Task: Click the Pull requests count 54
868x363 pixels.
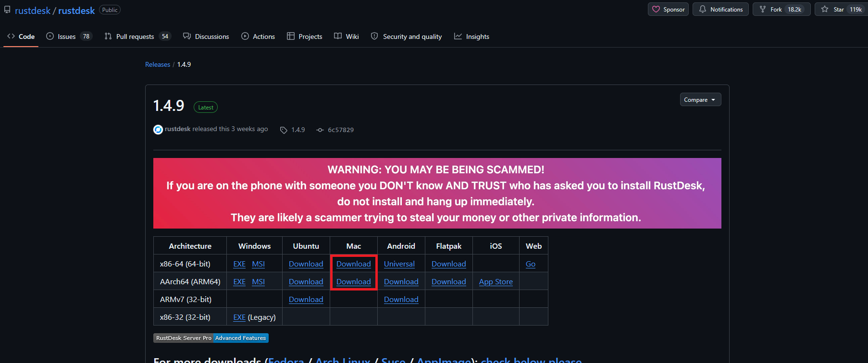Action: click(x=165, y=36)
